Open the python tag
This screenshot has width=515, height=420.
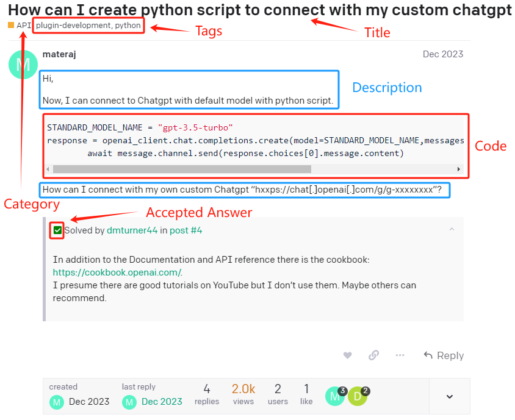(128, 26)
